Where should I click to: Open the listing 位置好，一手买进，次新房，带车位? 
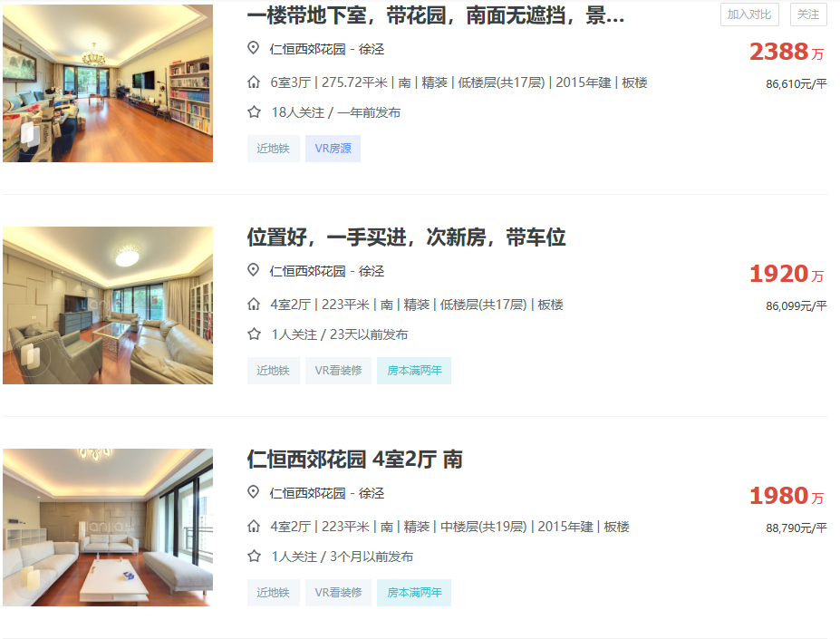point(407,237)
